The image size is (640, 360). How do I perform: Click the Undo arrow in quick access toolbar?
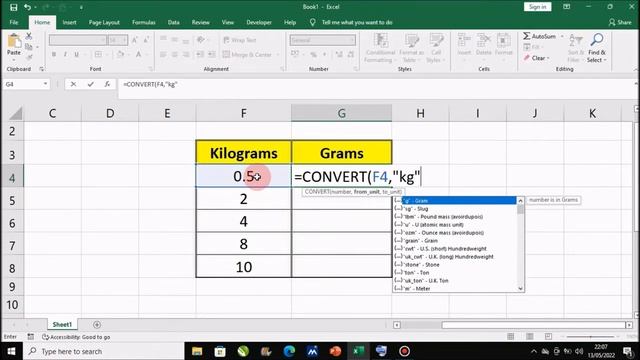point(27,7)
